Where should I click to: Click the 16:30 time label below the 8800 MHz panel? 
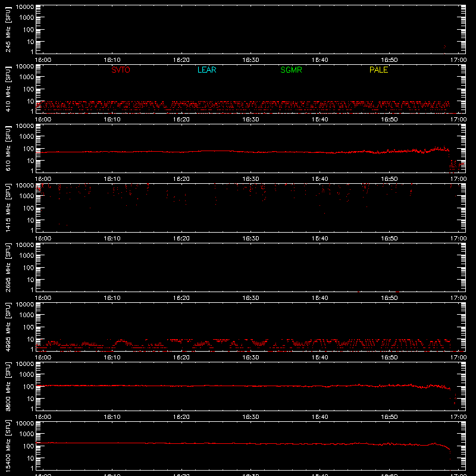click(250, 417)
